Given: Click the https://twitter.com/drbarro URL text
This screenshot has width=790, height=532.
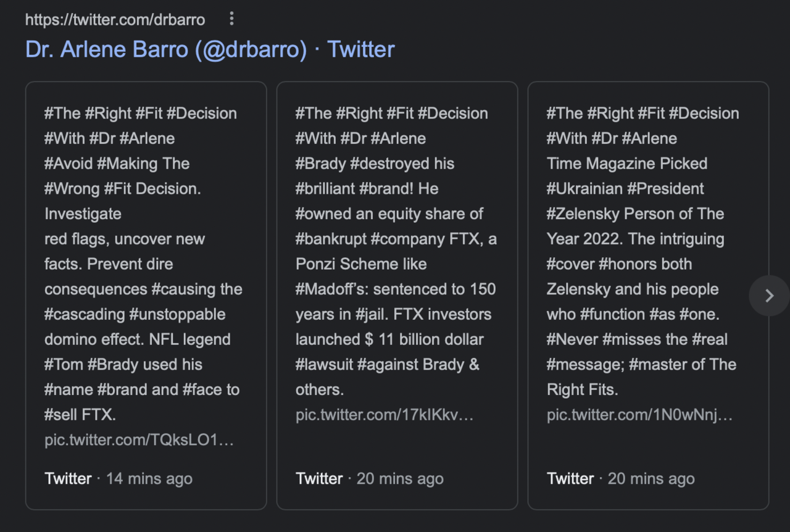Looking at the screenshot, I should point(115,20).
